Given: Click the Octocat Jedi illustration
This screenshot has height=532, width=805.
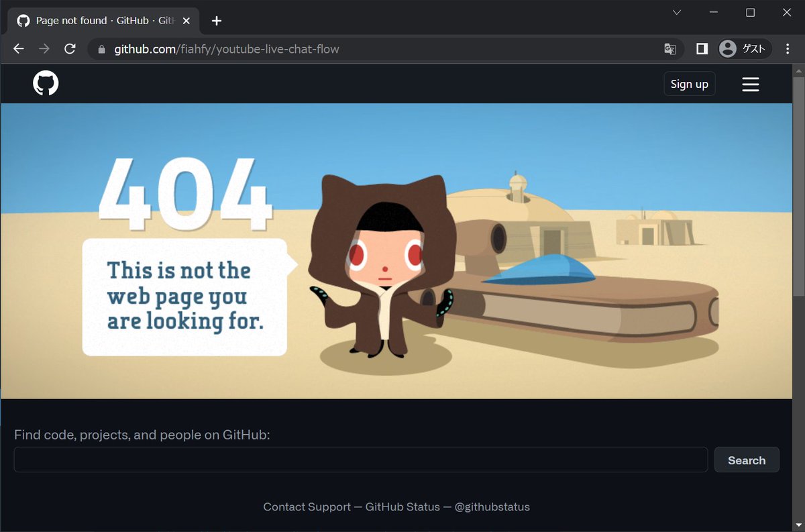Looking at the screenshot, I should coord(382,265).
